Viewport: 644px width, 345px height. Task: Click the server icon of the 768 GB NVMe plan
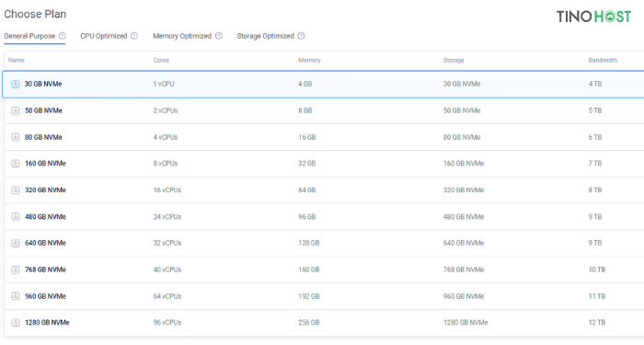point(16,270)
